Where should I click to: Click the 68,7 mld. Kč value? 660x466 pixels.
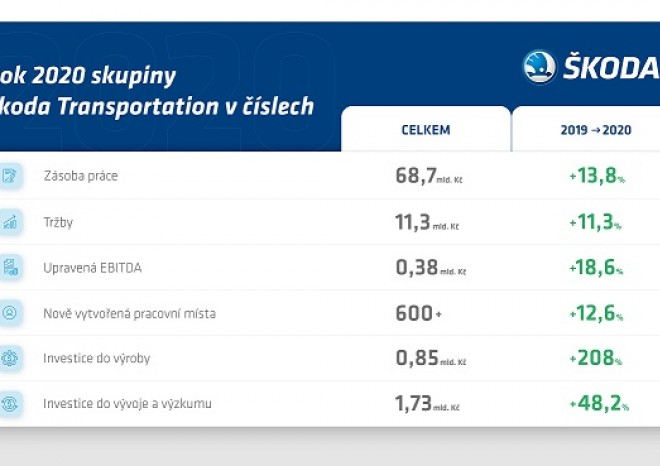tap(428, 177)
